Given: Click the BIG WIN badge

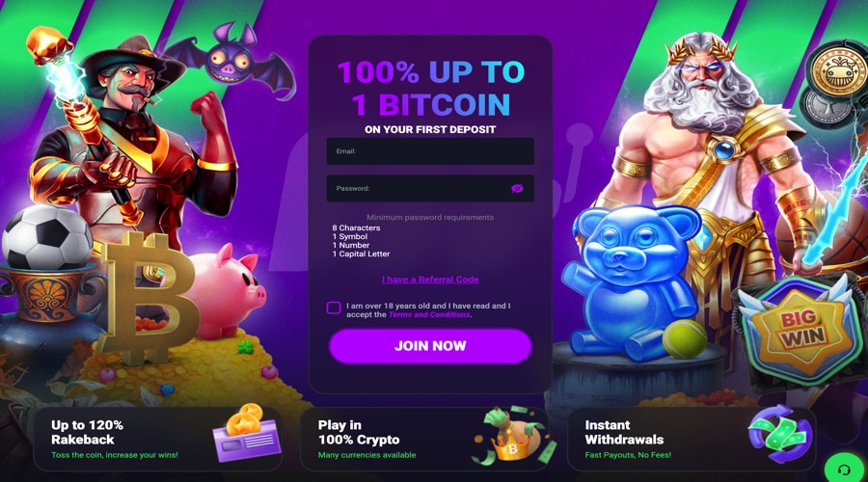Looking at the screenshot, I should (801, 332).
